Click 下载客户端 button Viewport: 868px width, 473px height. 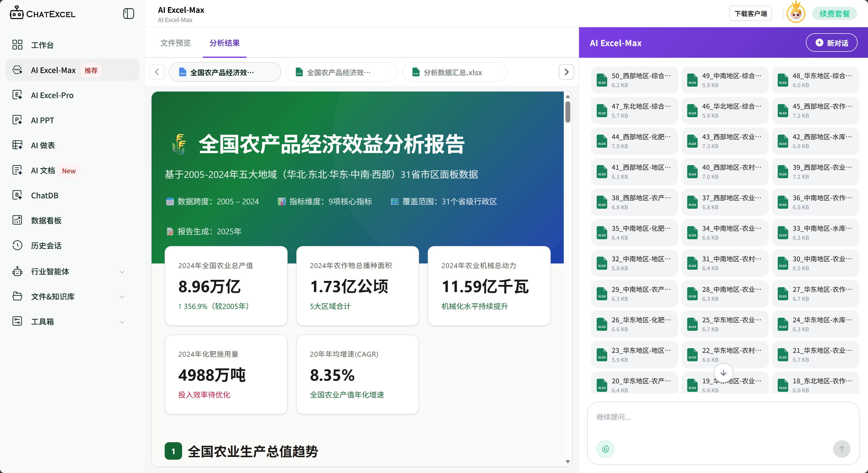pos(751,14)
